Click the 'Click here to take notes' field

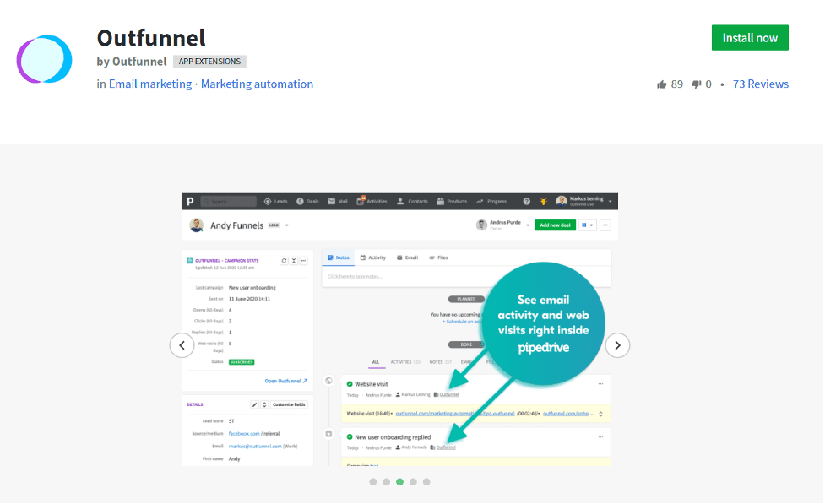pos(466,277)
